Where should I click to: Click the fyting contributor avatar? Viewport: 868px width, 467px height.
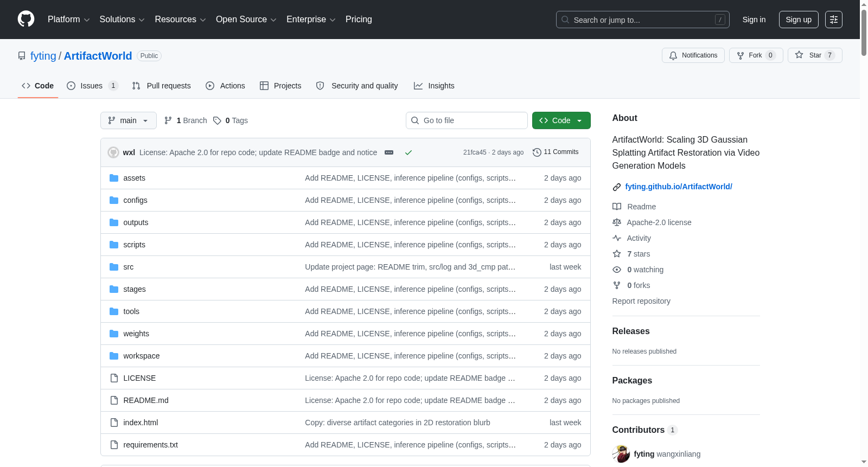tap(621, 454)
